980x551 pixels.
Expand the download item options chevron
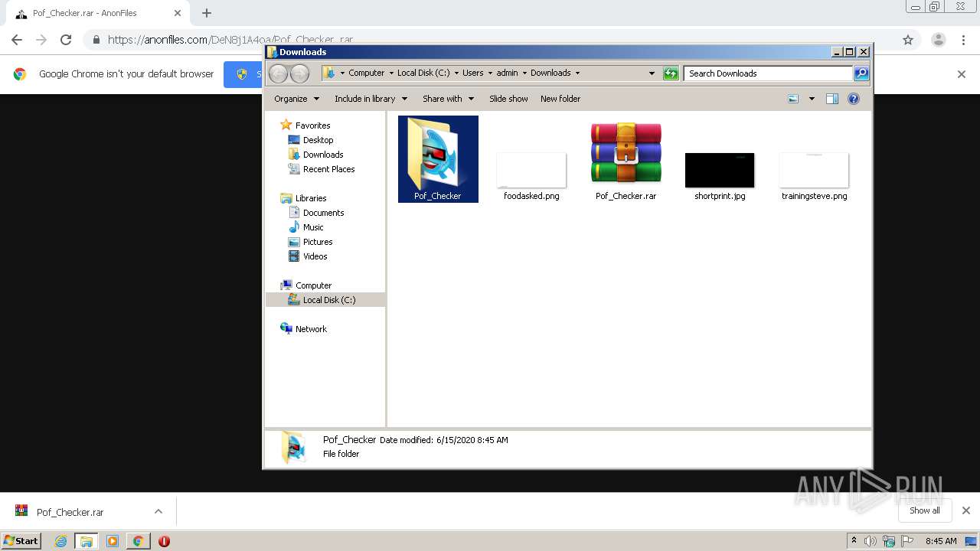[158, 511]
